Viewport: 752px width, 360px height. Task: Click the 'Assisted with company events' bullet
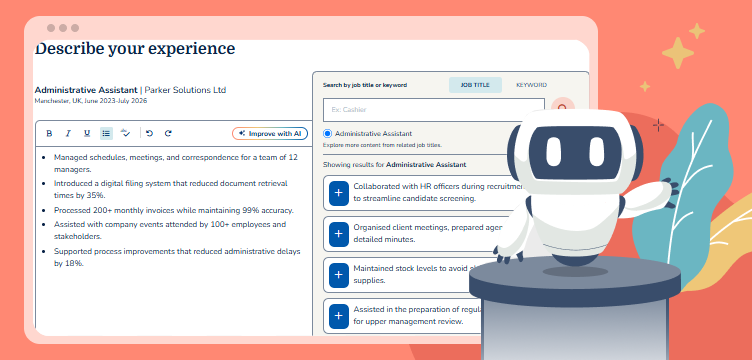pyautogui.click(x=170, y=230)
